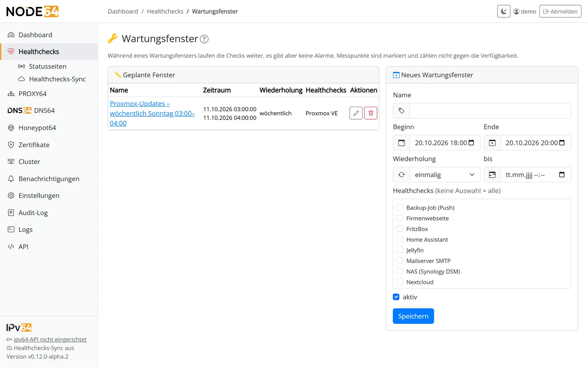
Task: Open the Wartungsfenster help question icon
Action: [204, 39]
